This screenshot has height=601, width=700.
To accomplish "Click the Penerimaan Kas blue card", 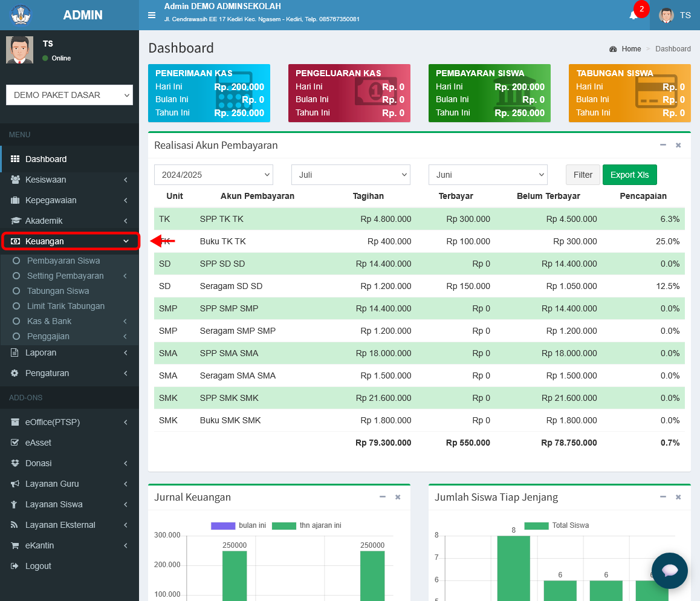I will point(209,93).
